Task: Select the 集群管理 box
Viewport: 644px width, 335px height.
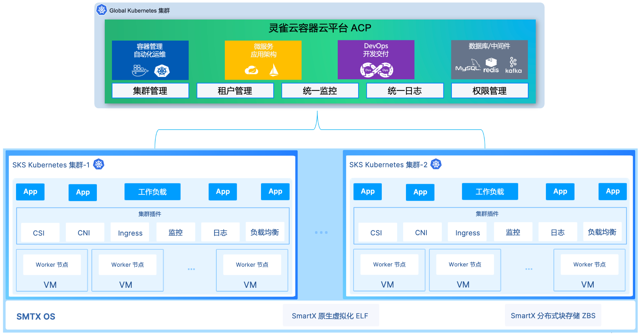Action: tap(150, 91)
